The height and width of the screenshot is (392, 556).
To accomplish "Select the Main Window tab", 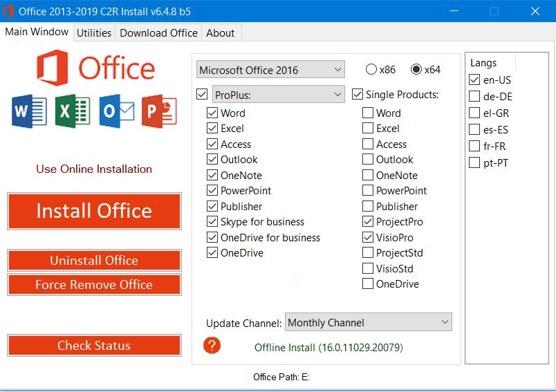I will (x=37, y=32).
